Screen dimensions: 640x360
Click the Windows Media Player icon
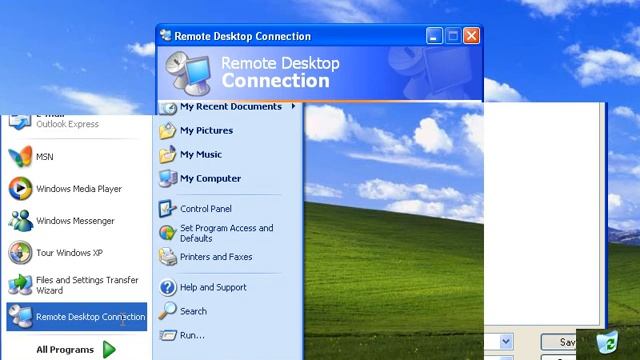pyautogui.click(x=20, y=189)
